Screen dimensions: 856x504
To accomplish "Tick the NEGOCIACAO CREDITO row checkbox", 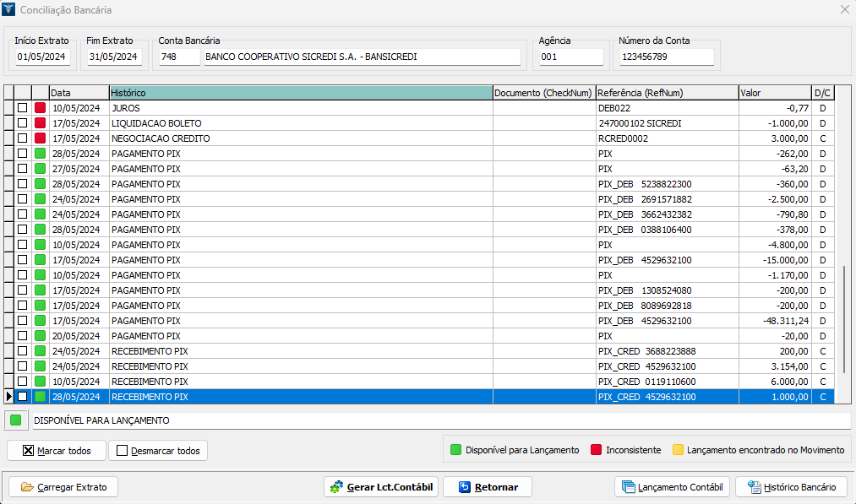I will point(23,138).
